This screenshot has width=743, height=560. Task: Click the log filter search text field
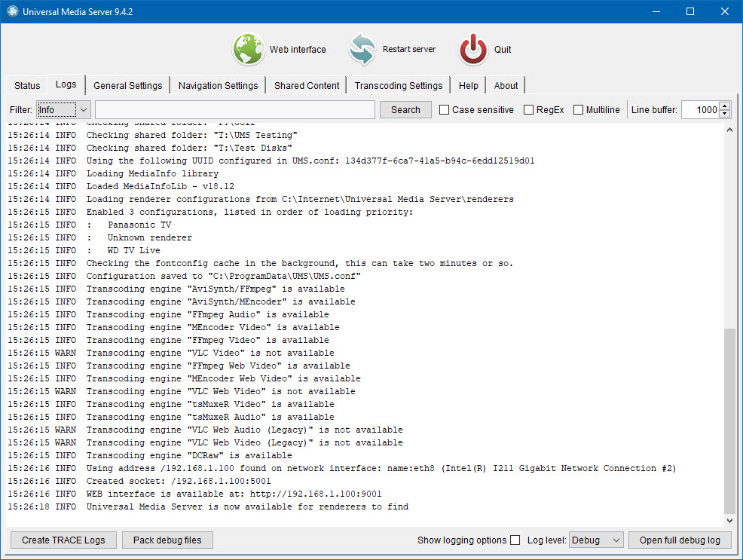click(x=235, y=110)
